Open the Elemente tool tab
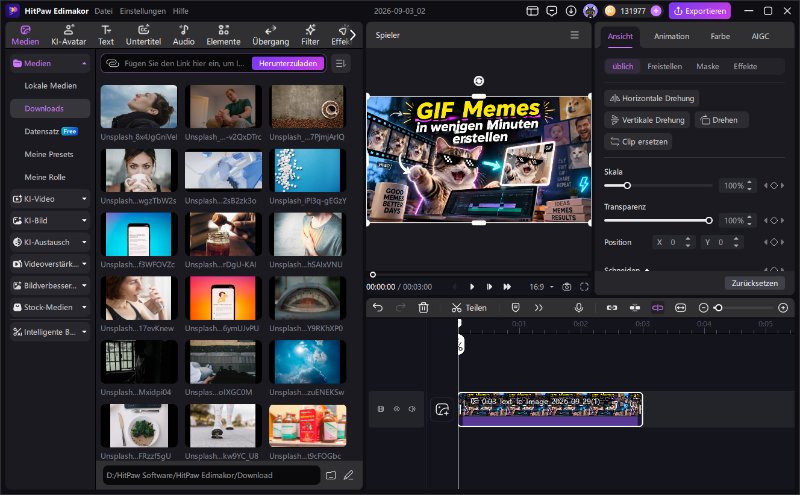The width and height of the screenshot is (800, 495). click(x=223, y=35)
